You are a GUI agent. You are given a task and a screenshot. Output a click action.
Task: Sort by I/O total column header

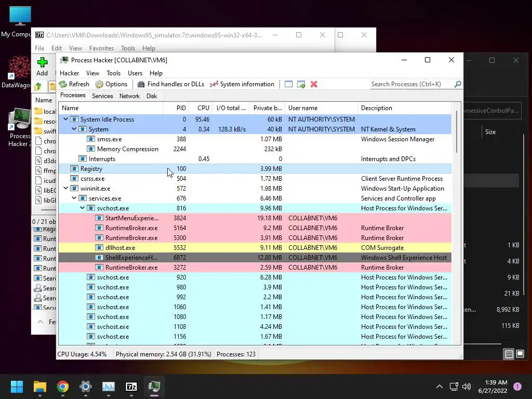[x=231, y=108]
